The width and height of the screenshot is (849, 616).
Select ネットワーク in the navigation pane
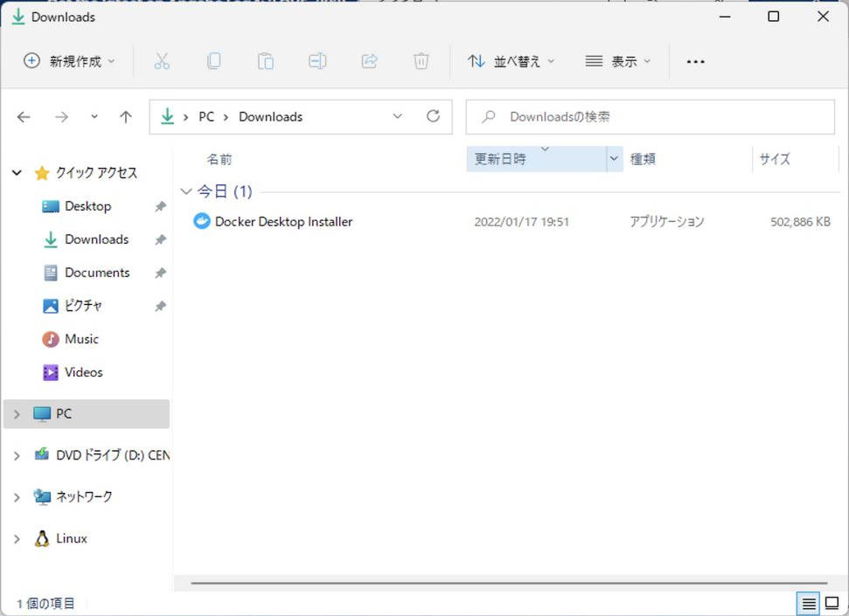84,496
